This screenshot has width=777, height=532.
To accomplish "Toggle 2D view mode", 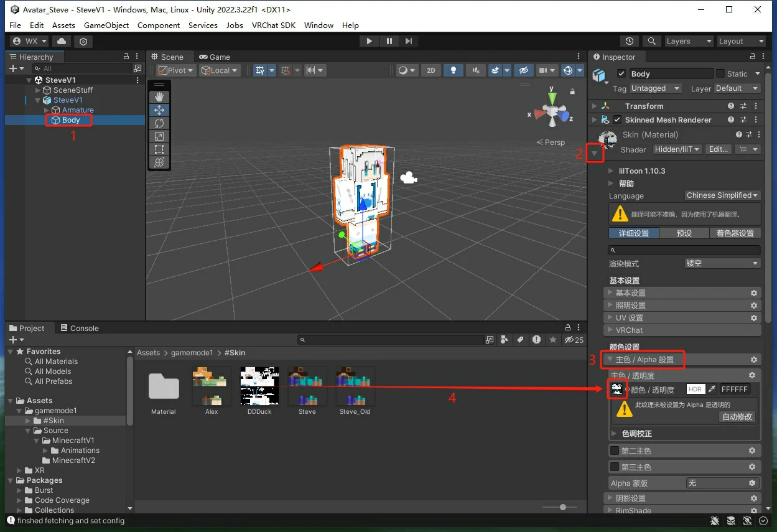I will click(431, 70).
